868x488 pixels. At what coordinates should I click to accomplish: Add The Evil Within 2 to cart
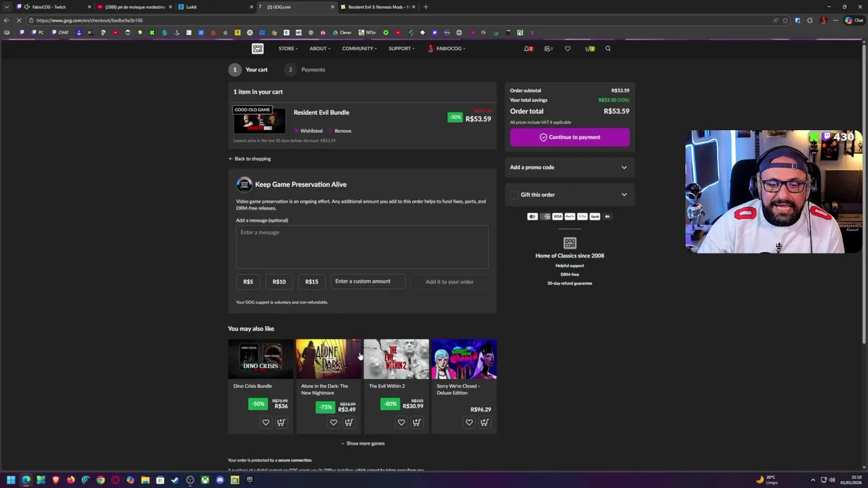click(416, 422)
